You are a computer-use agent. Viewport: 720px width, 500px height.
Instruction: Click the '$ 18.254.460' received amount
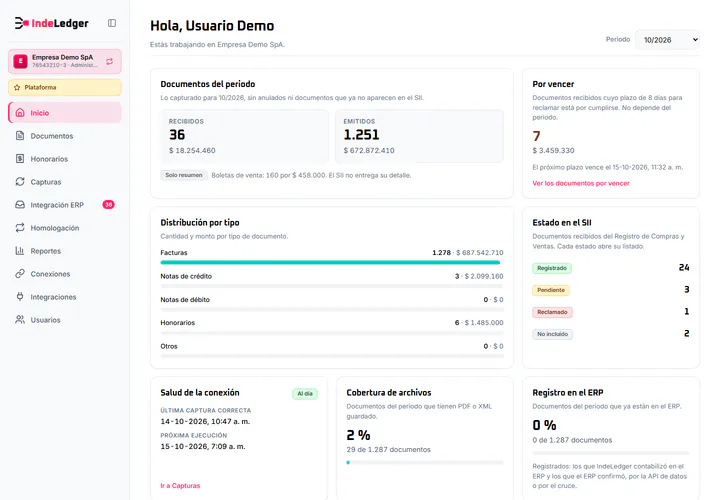tap(192, 150)
